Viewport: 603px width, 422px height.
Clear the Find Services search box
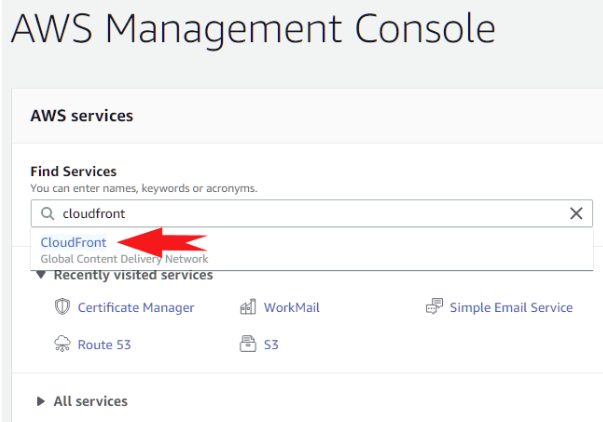tap(576, 213)
